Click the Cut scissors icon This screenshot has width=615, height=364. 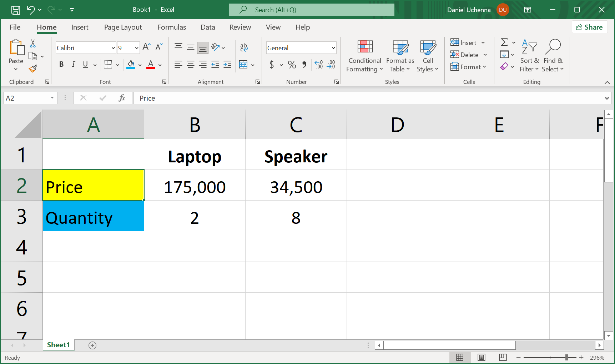point(33,44)
